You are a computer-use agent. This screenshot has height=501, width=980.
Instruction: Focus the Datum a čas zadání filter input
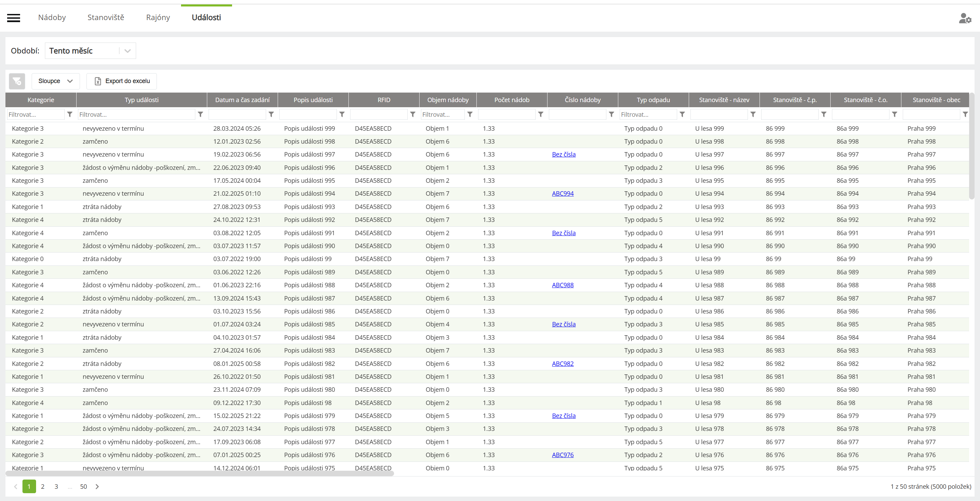coord(237,114)
